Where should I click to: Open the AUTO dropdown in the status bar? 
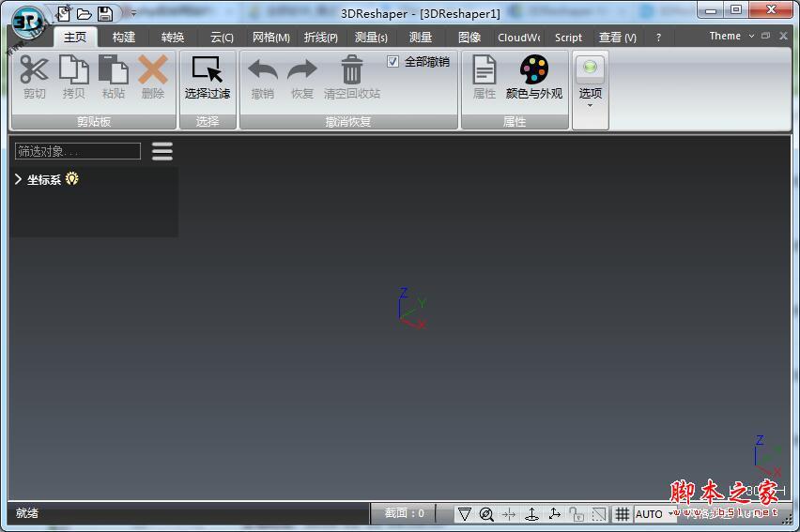[x=672, y=513]
